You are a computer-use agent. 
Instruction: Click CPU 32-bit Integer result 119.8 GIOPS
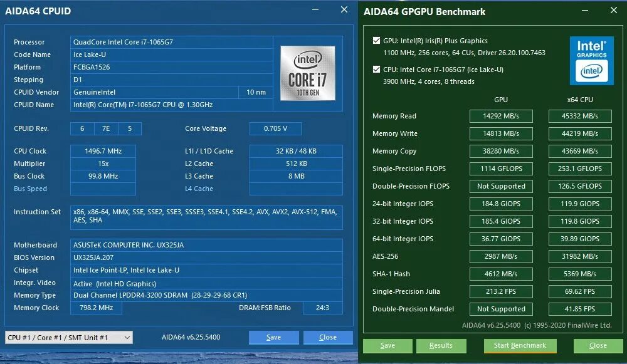click(x=580, y=221)
